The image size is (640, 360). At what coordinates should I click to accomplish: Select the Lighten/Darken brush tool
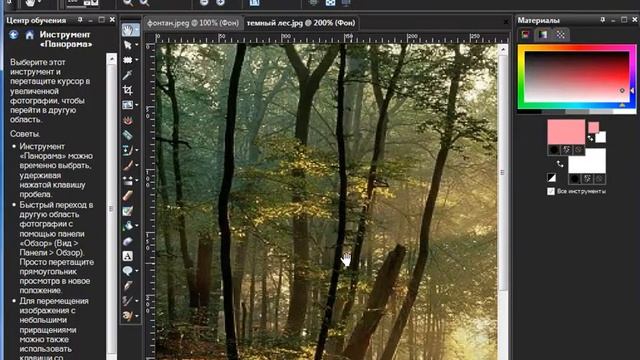click(127, 180)
